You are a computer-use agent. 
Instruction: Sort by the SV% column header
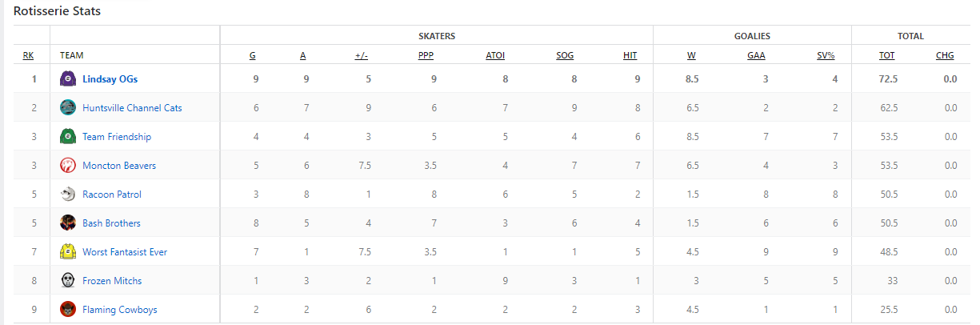point(826,56)
